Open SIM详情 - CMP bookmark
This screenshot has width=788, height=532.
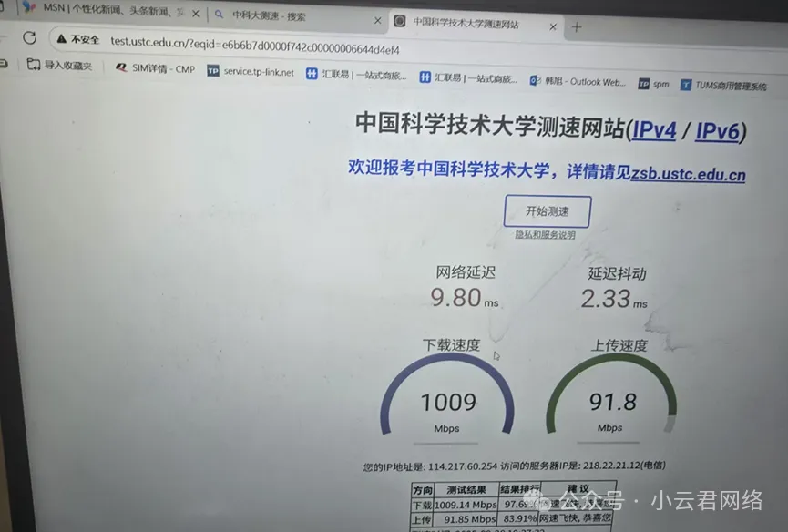[x=155, y=67]
